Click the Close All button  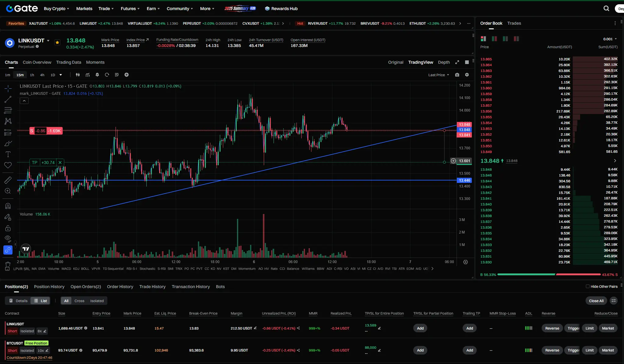coord(596,301)
